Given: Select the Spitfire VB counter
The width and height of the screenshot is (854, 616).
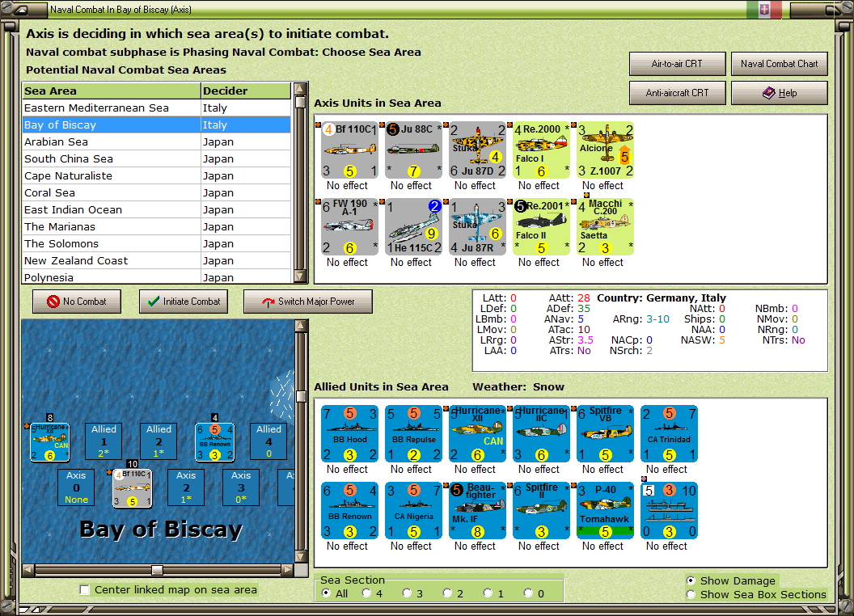Looking at the screenshot, I should (605, 433).
